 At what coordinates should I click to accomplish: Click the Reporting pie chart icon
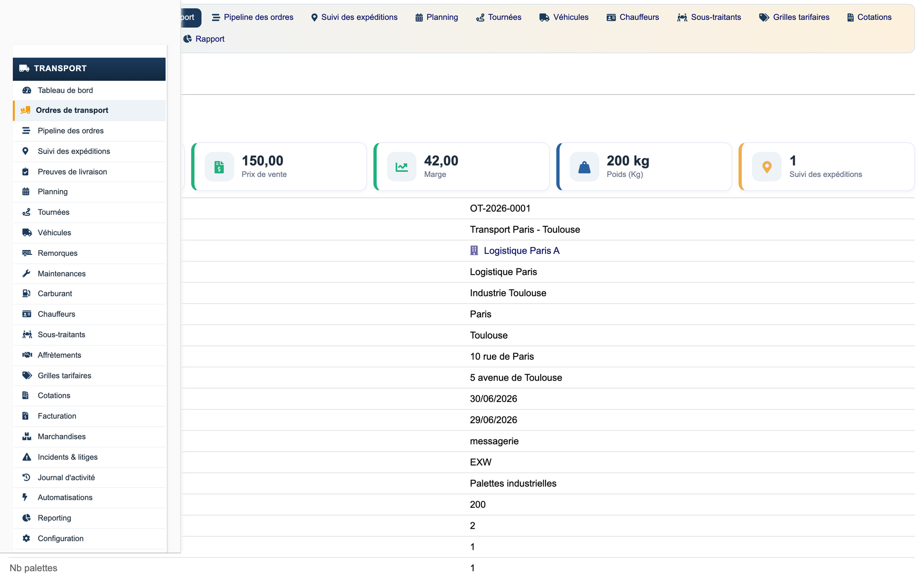[x=26, y=518]
